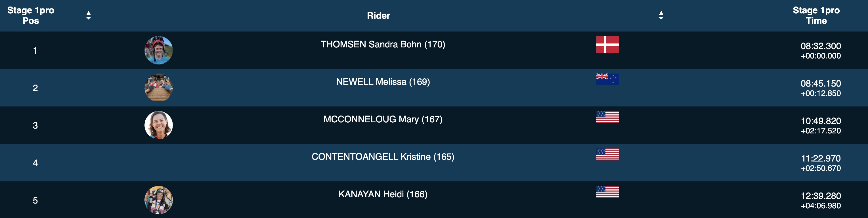The height and width of the screenshot is (218, 868).
Task: Open KANAYAN Heidi (166) rider entry
Action: pos(382,194)
